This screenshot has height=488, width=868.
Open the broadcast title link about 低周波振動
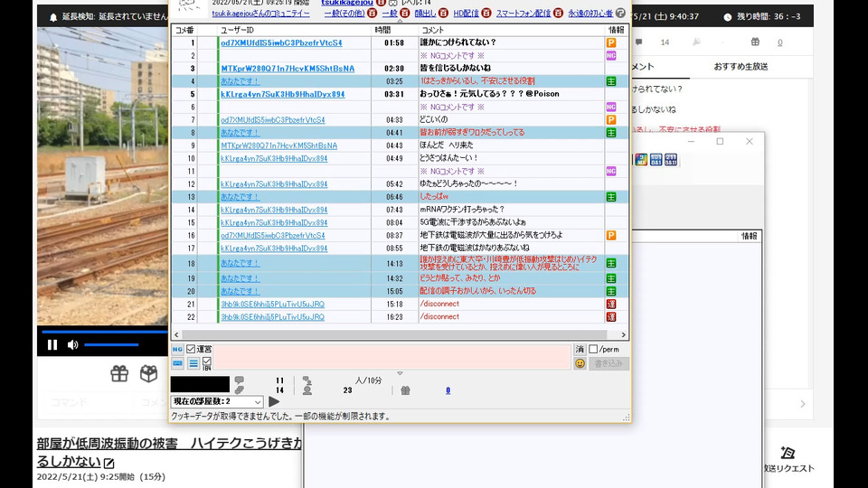tap(169, 452)
